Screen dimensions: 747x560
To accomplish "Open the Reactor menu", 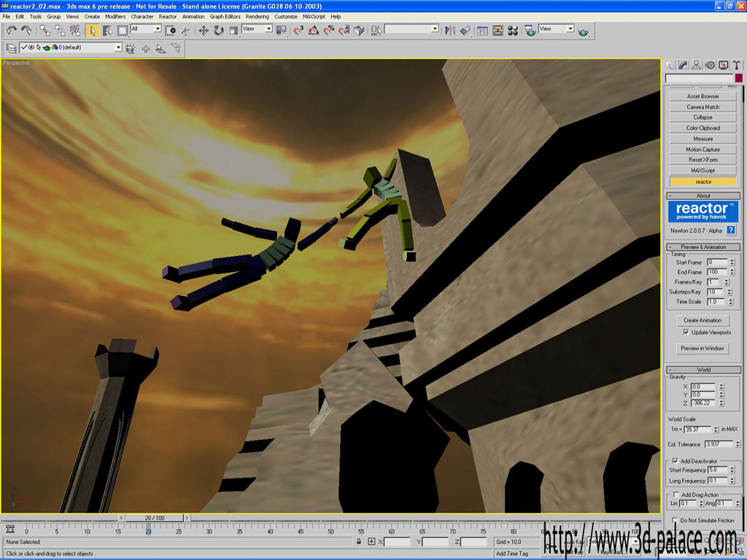I will click(x=168, y=16).
